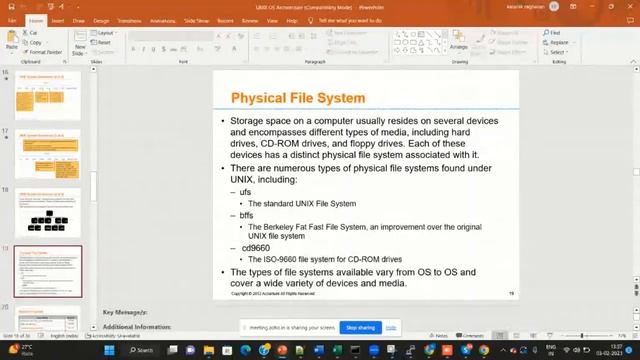Select slide 18 thumbnail with hierarchy diagram
Screen dimensions: 640x360
click(x=48, y=213)
